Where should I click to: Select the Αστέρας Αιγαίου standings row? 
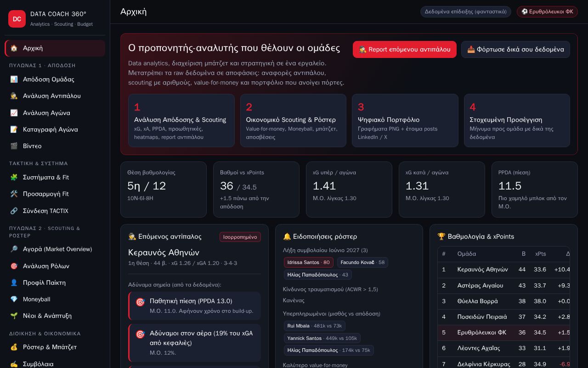point(503,285)
